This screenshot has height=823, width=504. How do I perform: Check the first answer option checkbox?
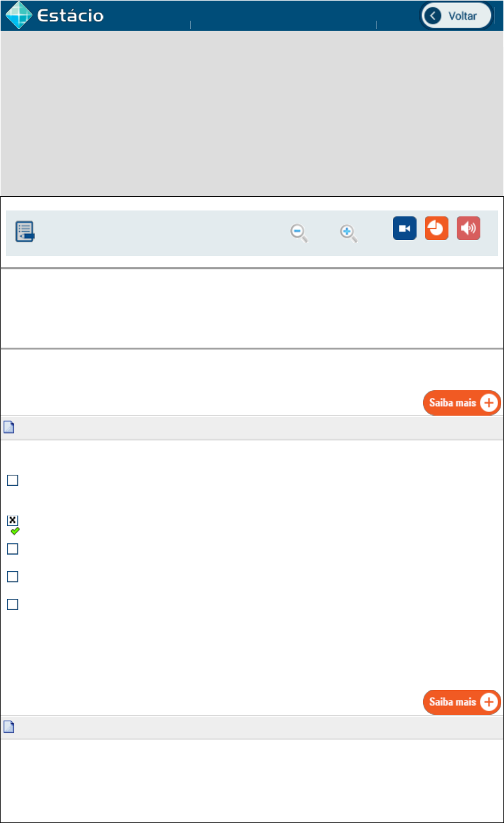pos(12,480)
